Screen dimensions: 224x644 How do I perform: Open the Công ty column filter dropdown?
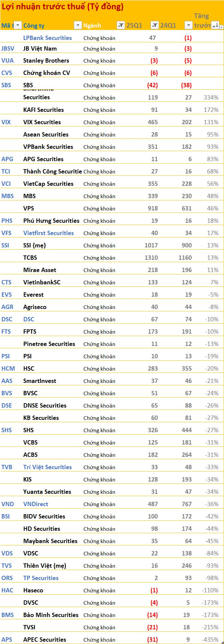coord(77,25)
